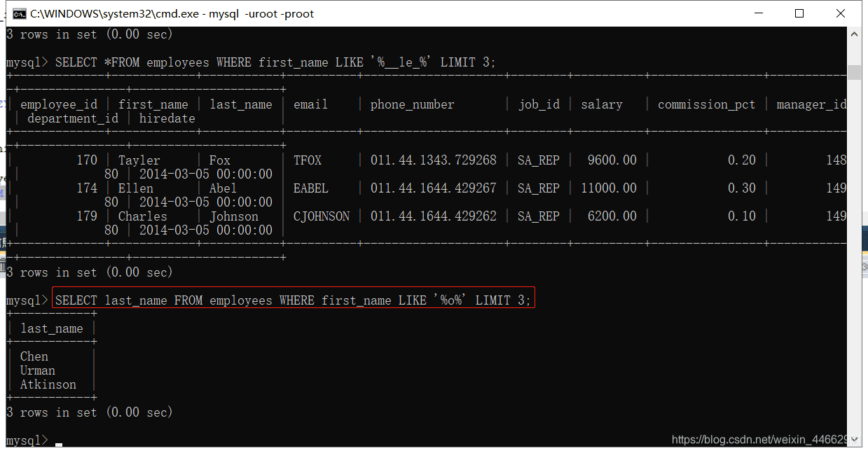Image resolution: width=868 pixels, height=453 pixels.
Task: Click the red-outlined SELECT last_name query
Action: point(293,300)
